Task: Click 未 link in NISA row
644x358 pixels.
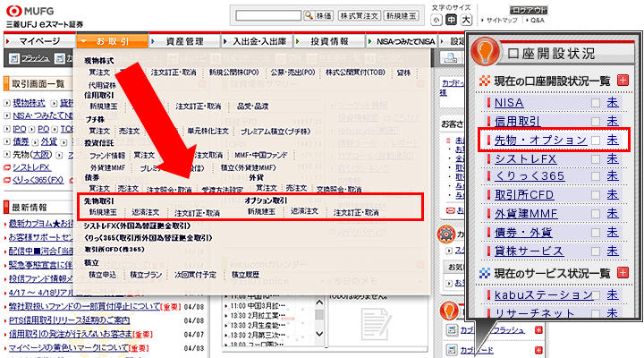Action: [x=613, y=102]
